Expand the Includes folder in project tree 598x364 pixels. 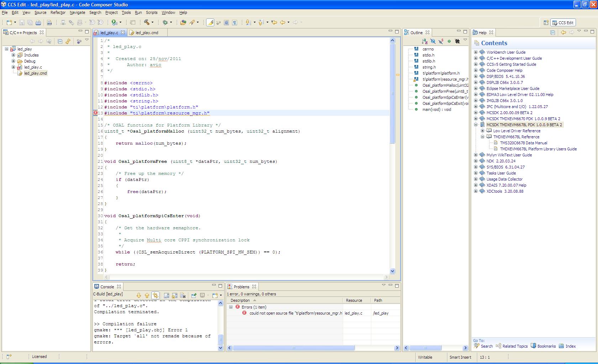[13, 55]
